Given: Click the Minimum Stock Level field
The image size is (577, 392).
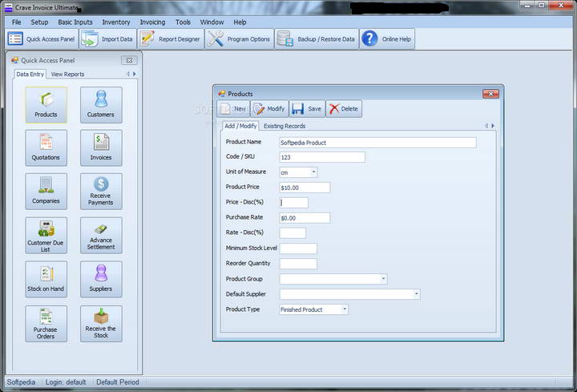Looking at the screenshot, I should click(298, 249).
